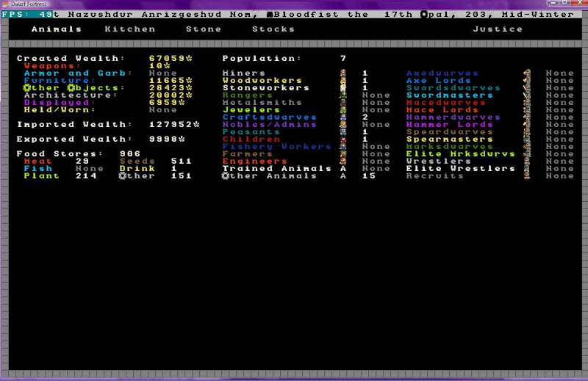Click the Swordmasters soldier icon

click(527, 95)
